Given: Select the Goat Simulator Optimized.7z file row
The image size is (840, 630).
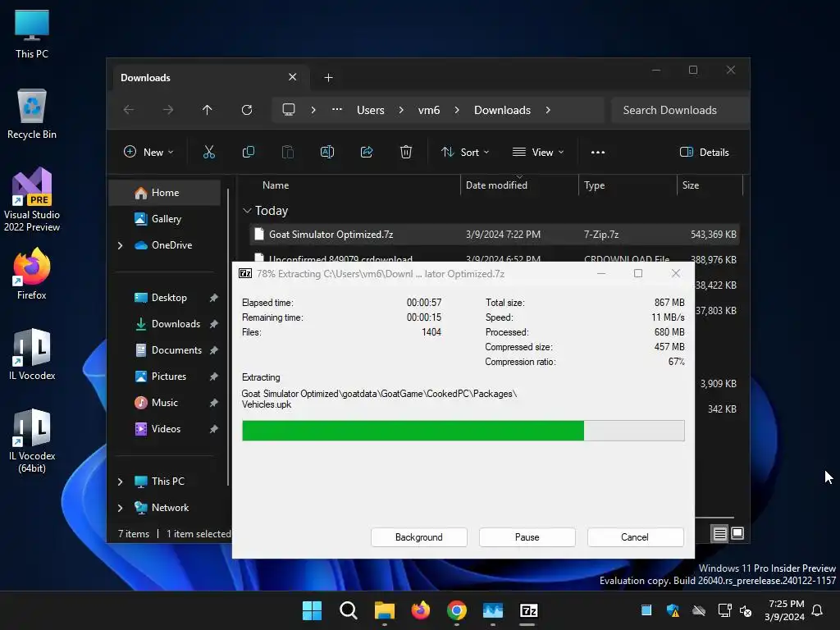Looking at the screenshot, I should click(x=495, y=235).
